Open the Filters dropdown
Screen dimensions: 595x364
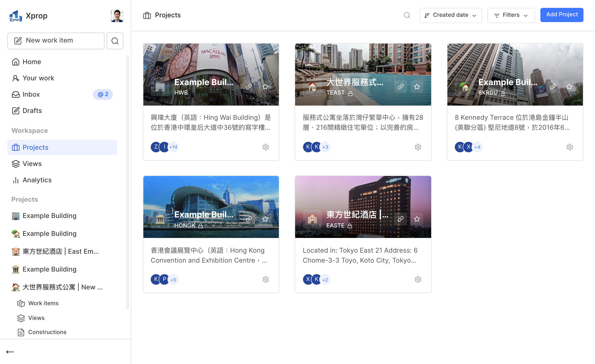click(511, 15)
